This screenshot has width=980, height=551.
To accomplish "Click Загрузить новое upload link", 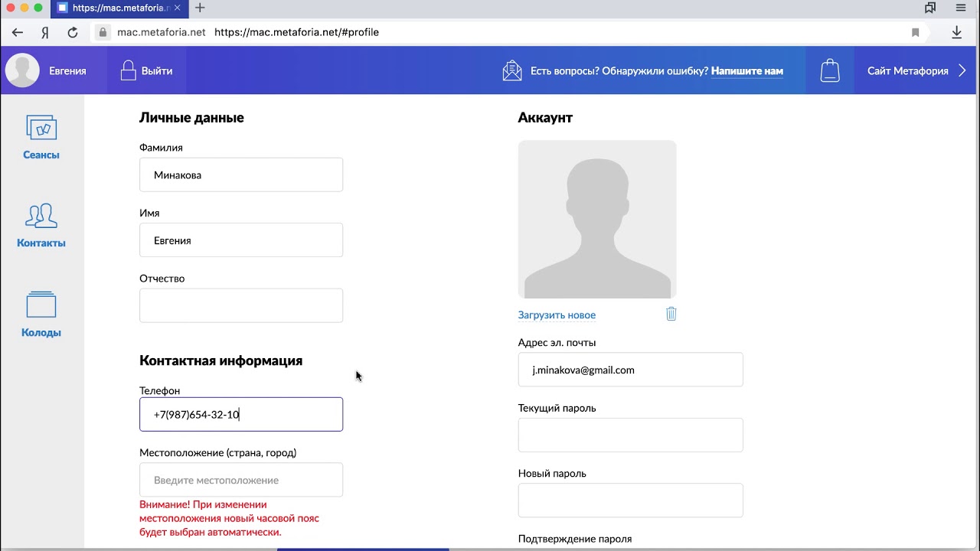I will tap(557, 315).
